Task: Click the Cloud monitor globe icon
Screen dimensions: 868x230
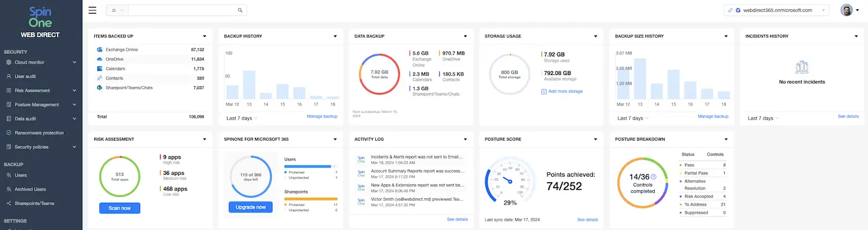Action: coord(9,62)
